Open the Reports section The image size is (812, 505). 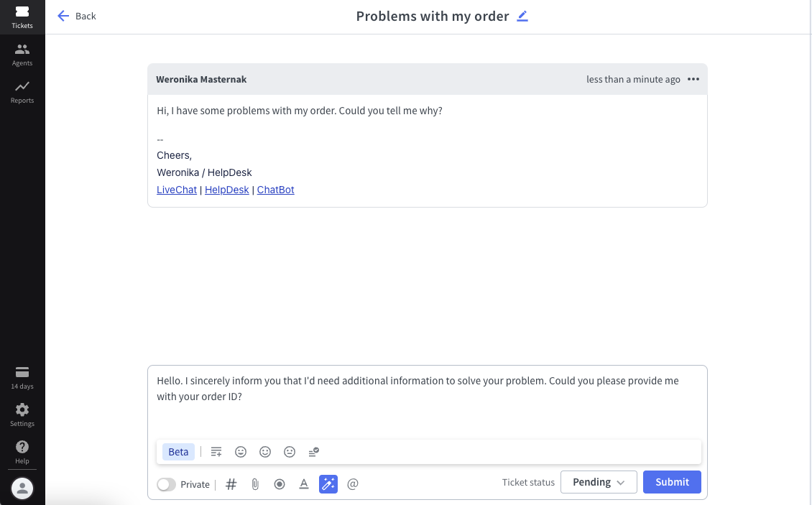pos(22,91)
